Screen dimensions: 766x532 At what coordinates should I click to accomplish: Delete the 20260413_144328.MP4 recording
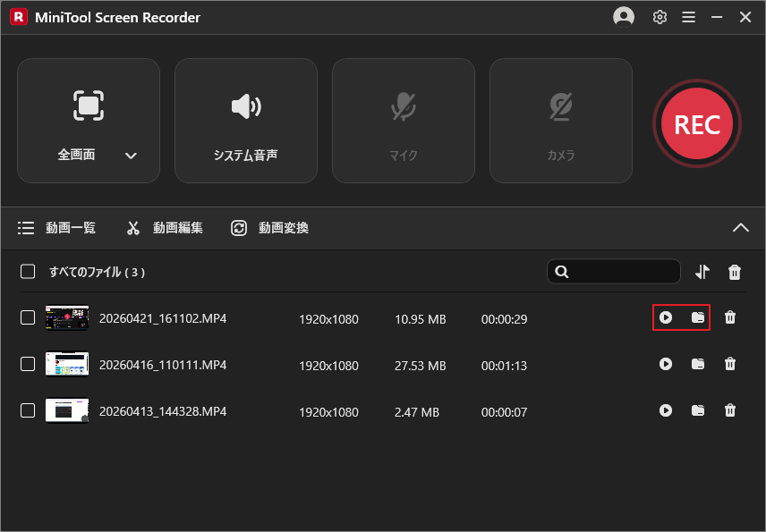click(x=730, y=410)
